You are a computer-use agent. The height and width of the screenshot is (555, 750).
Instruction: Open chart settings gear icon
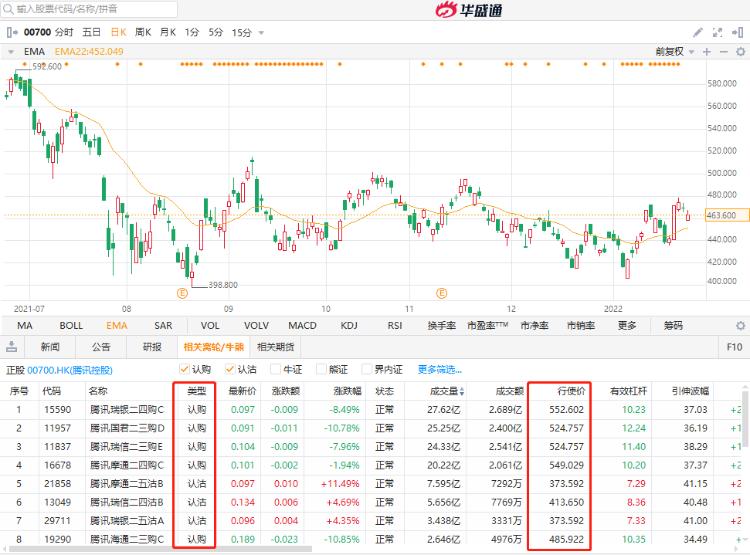[x=739, y=51]
